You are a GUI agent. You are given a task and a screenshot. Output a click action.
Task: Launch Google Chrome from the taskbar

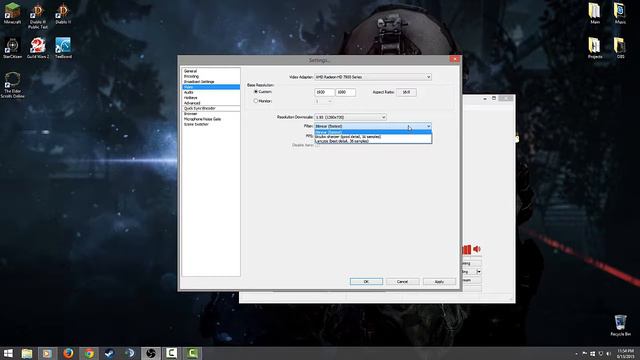point(89,353)
